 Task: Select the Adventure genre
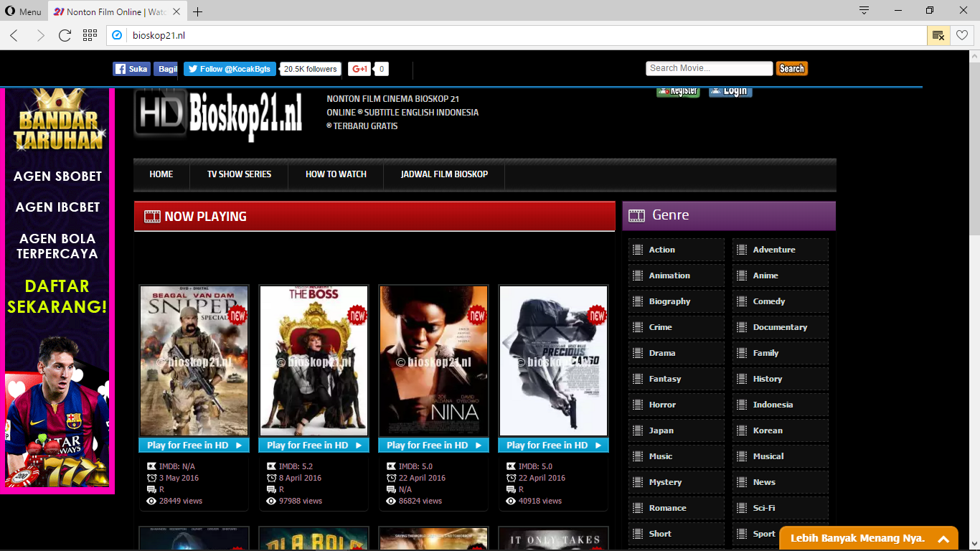[781, 250]
